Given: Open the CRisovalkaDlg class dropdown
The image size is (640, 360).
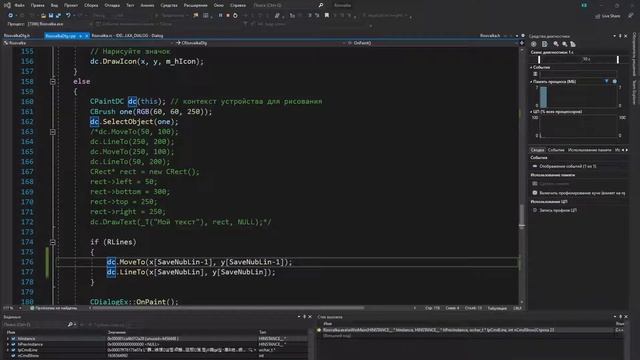Looking at the screenshot, I should coord(261,43).
